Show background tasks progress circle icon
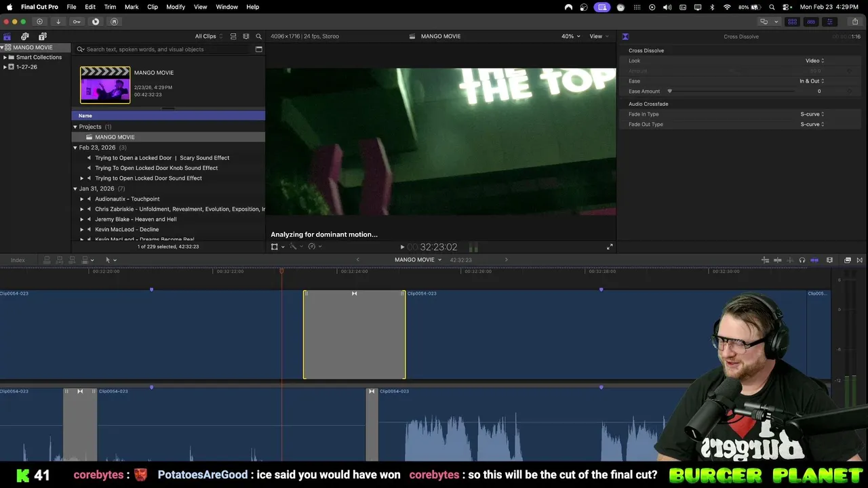The image size is (868, 488). [x=96, y=22]
